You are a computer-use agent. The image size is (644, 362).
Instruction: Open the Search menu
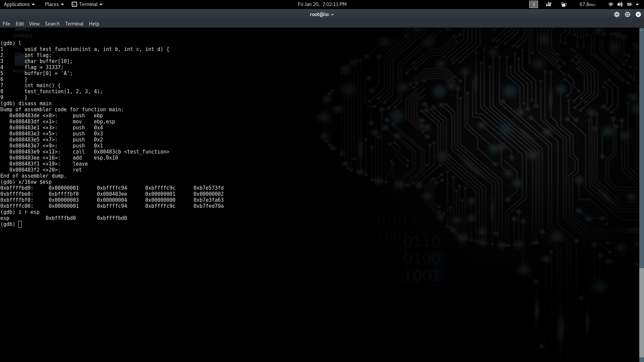tap(52, 24)
